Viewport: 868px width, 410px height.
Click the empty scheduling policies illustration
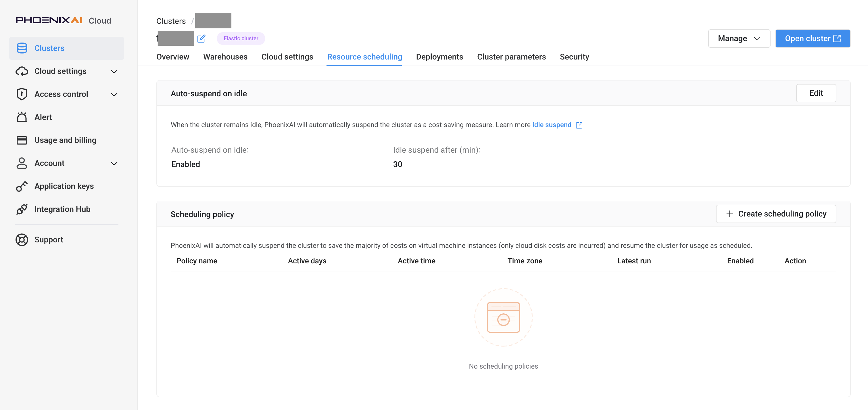pos(504,317)
